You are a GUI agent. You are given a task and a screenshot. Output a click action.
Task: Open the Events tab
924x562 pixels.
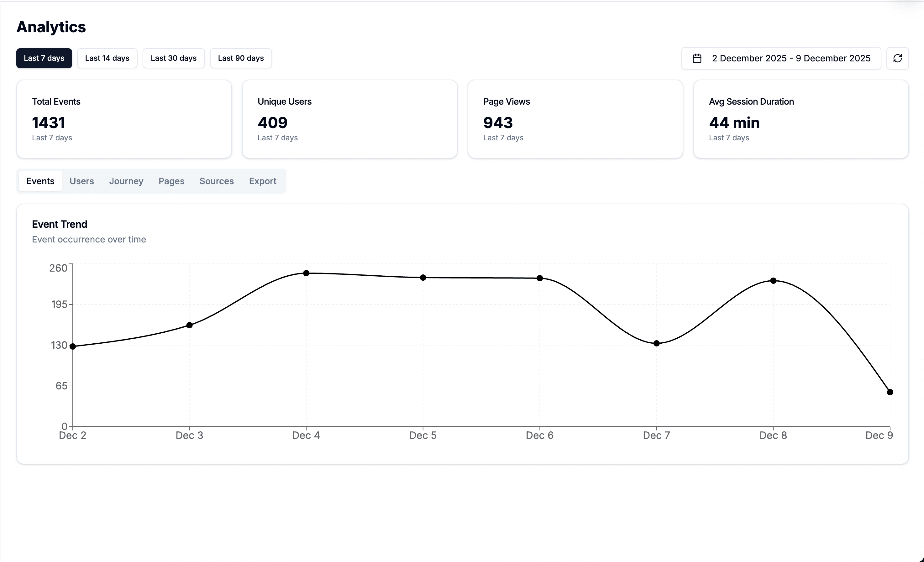click(x=40, y=181)
